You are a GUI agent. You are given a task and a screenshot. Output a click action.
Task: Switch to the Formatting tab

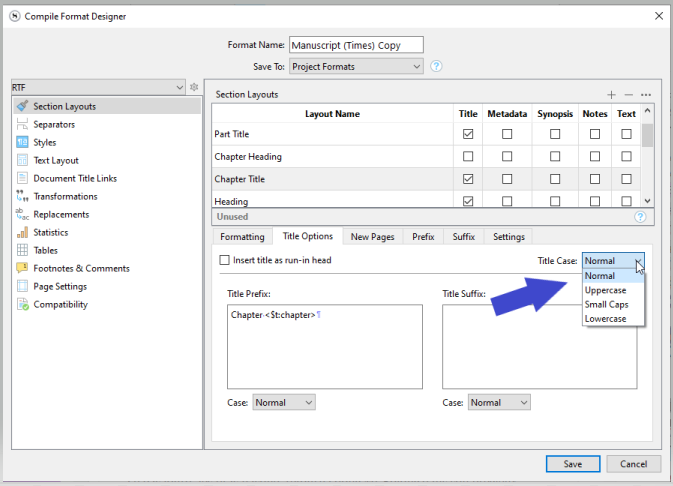click(242, 237)
